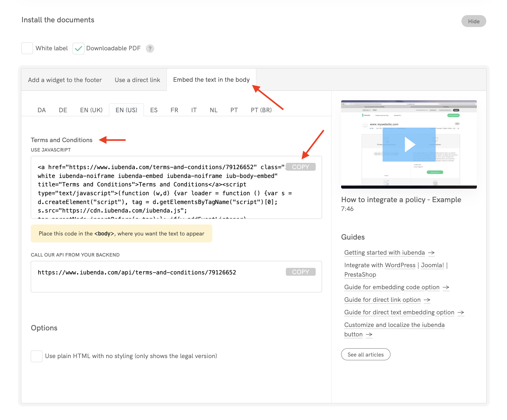Select the PT (BR) language tab
507x420 pixels.
261,110
